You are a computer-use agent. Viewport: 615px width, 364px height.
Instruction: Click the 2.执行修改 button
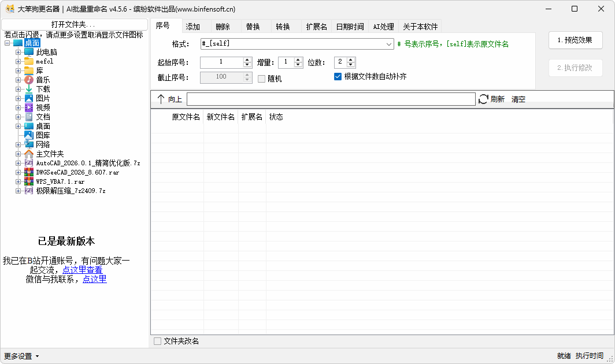tap(575, 68)
